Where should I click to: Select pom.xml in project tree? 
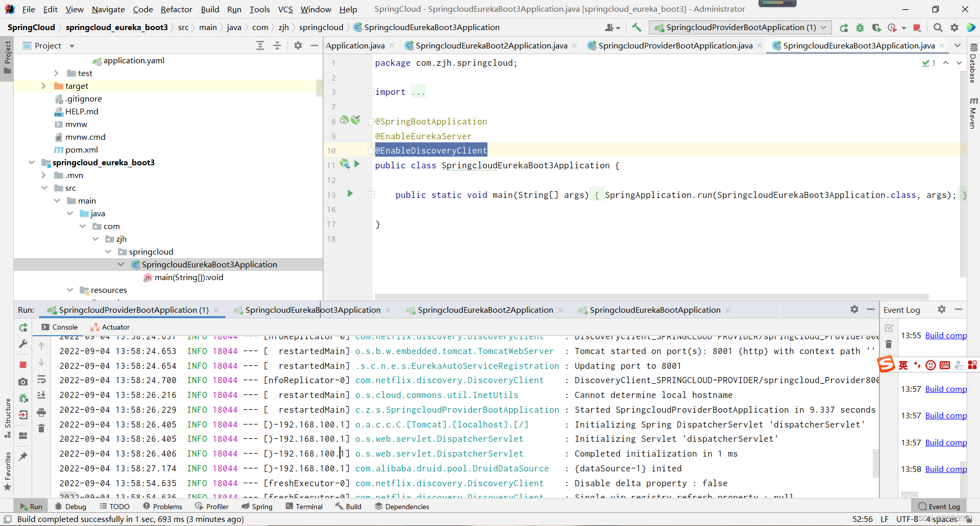(x=81, y=150)
